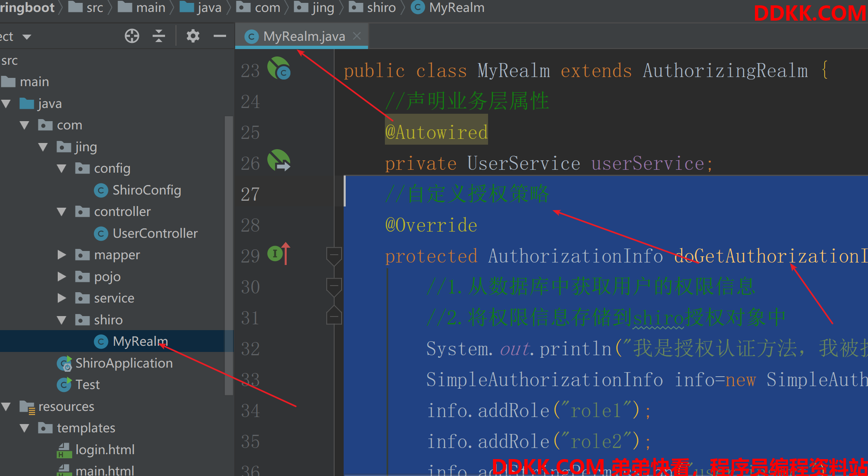
Task: Open UserController class in tree
Action: pos(155,233)
